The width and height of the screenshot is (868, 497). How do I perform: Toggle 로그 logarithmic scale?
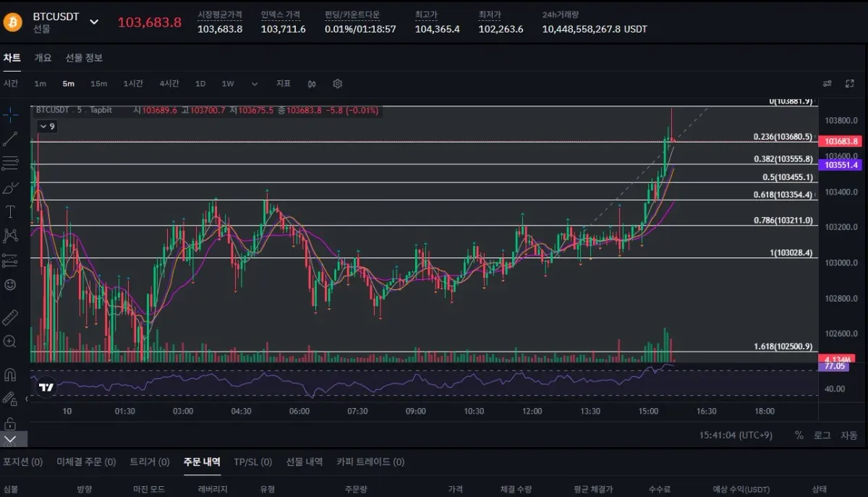822,436
